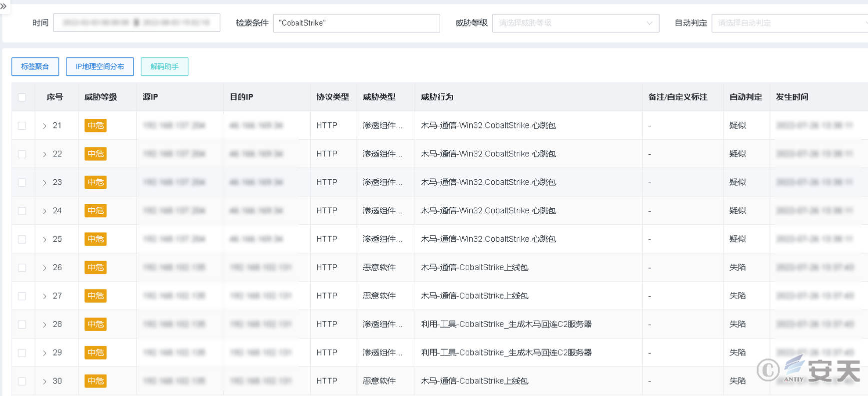The height and width of the screenshot is (396, 868).
Task: Click the 中危 badge in row 26
Action: [95, 268]
